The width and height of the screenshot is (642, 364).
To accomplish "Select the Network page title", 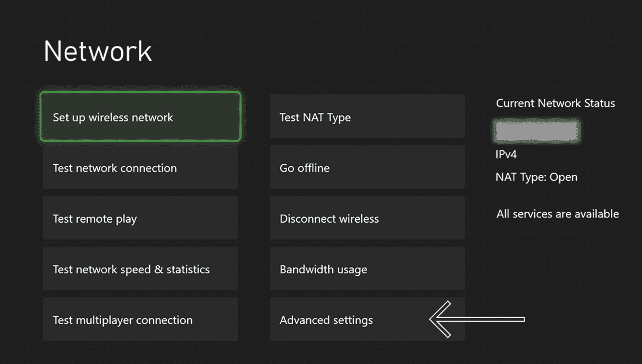I will 97,50.
